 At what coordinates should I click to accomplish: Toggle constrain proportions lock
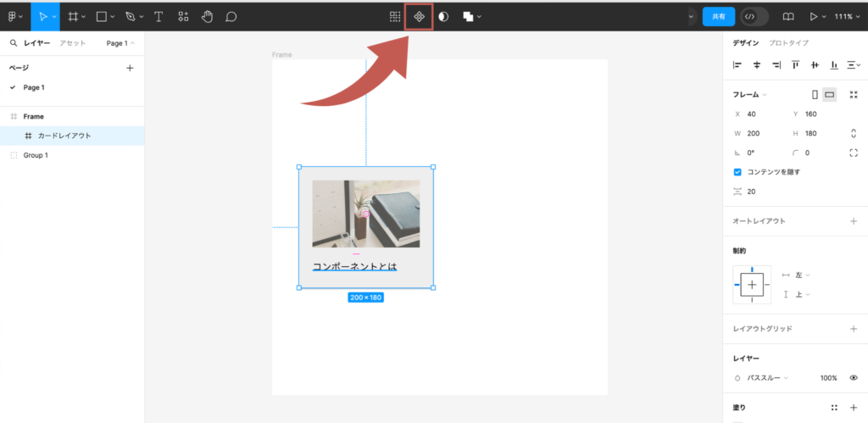tap(853, 133)
